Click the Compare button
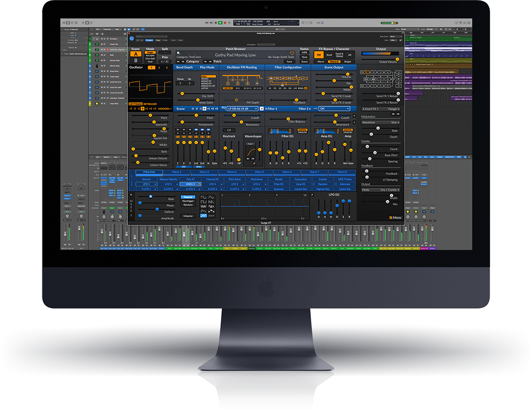This screenshot has height=411, width=532. coord(149,40)
